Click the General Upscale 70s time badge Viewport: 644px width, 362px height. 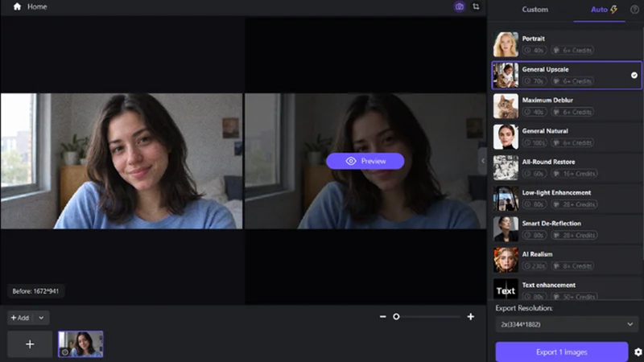[535, 81]
